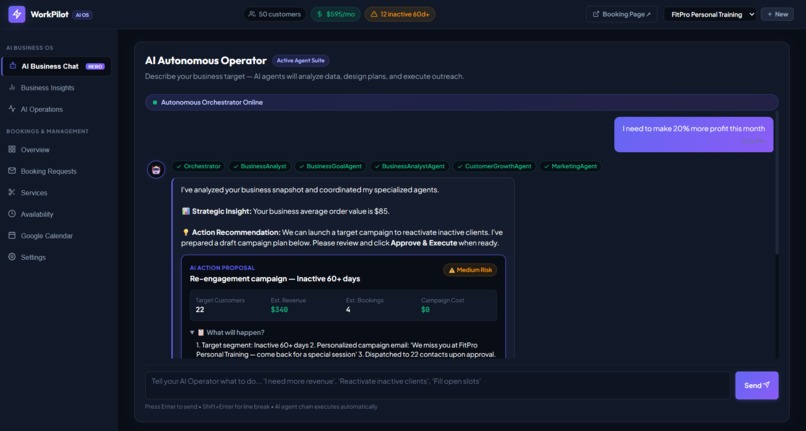Click the paper plane icon on Send

point(766,385)
